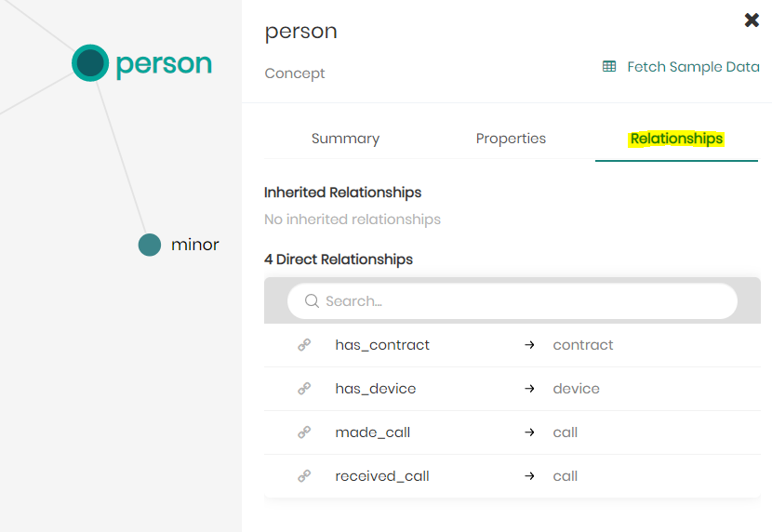This screenshot has width=772, height=532.
Task: Click the arrow icon in has_device row
Action: tap(529, 389)
